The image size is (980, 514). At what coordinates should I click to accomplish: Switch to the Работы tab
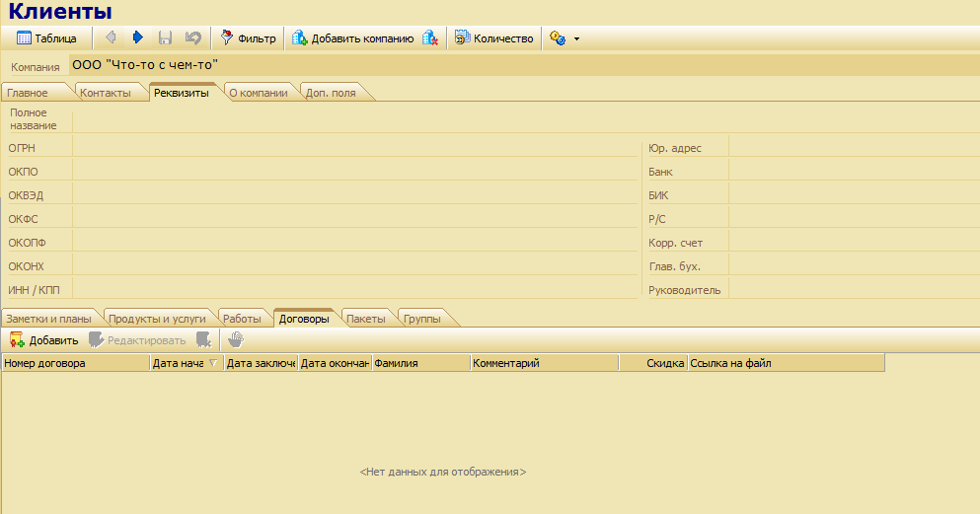click(242, 319)
